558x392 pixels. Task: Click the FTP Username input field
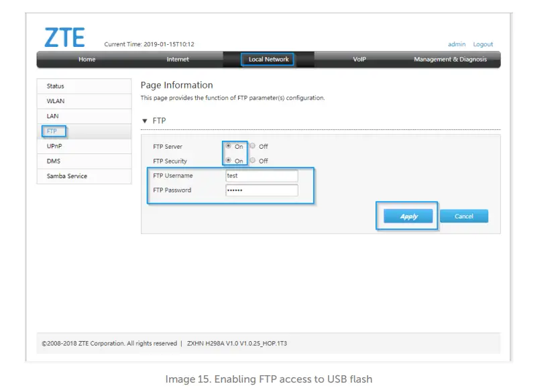point(262,175)
